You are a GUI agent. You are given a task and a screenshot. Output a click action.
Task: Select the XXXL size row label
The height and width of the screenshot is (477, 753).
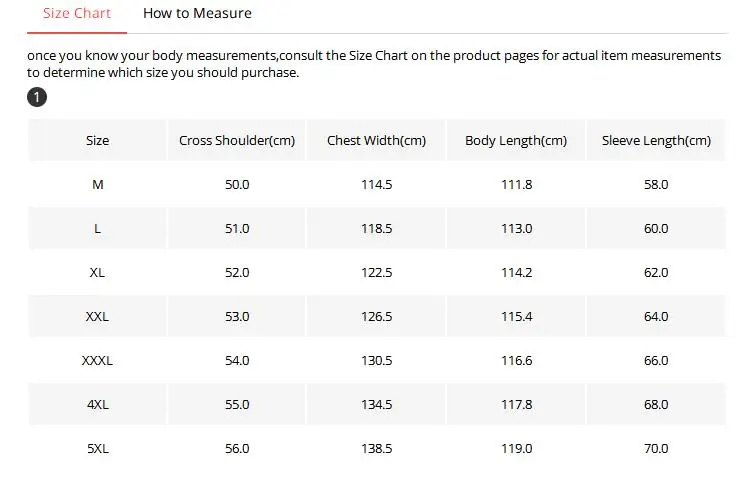pos(97,360)
